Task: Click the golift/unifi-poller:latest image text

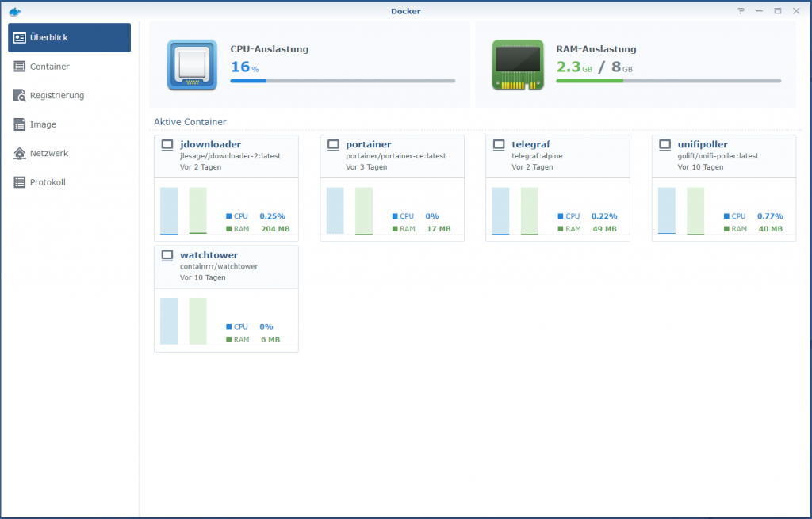Action: coord(718,156)
